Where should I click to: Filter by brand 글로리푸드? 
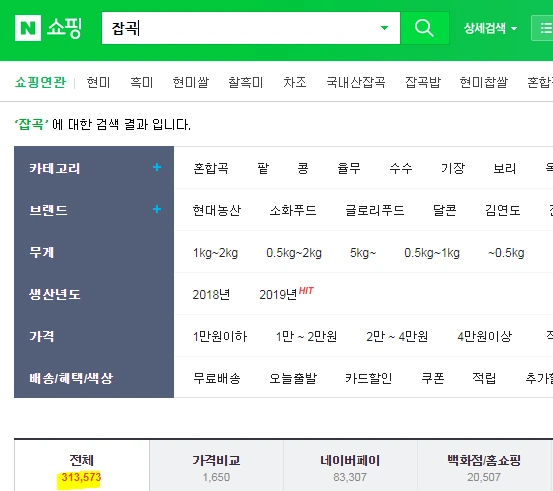[375, 210]
